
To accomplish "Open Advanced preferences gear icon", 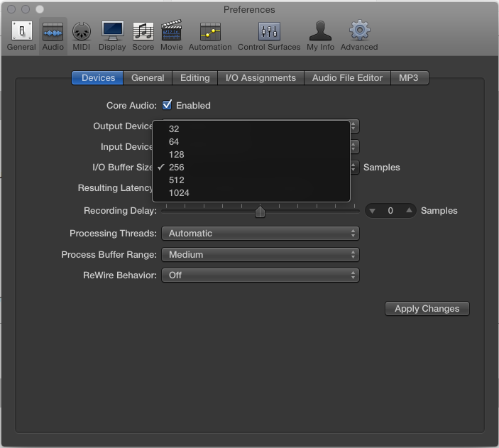I will click(360, 31).
